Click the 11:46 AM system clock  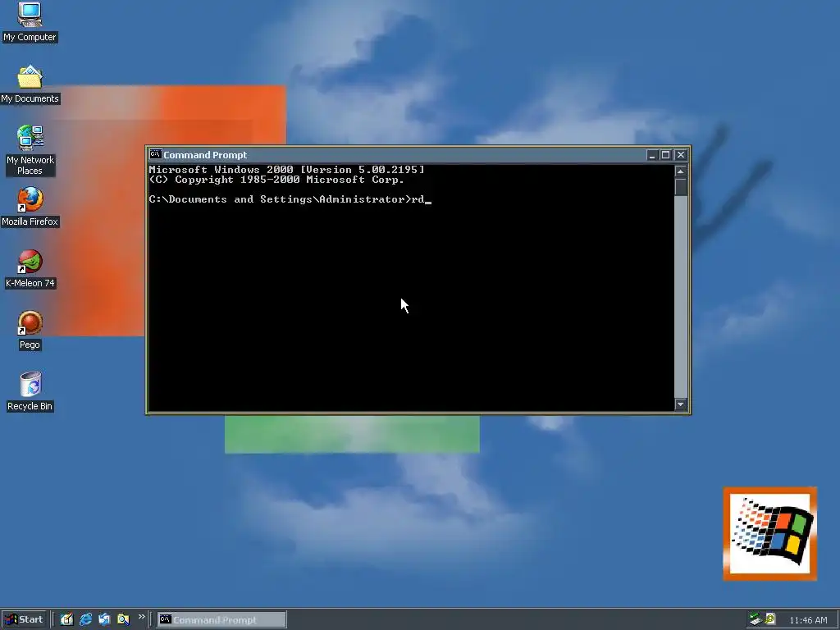click(808, 620)
